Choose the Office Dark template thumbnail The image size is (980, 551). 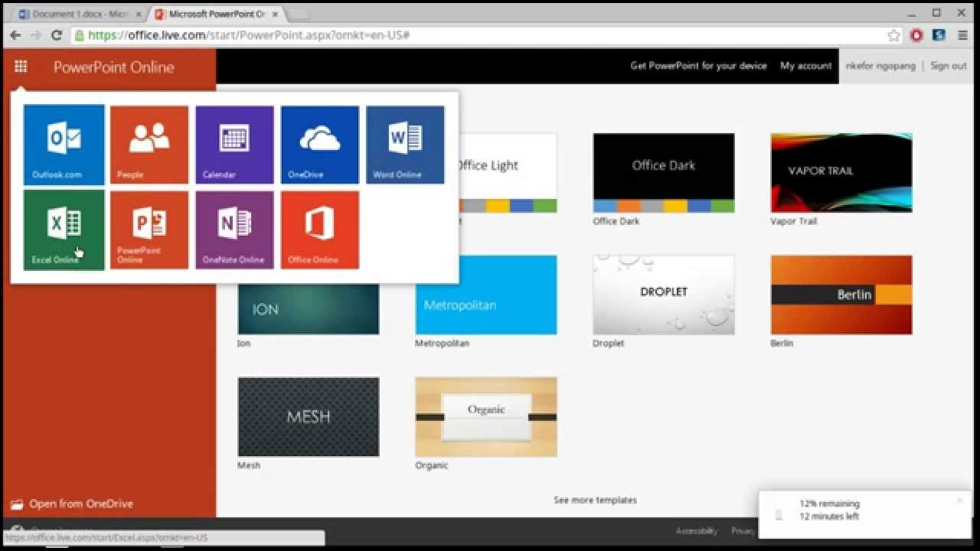(664, 173)
